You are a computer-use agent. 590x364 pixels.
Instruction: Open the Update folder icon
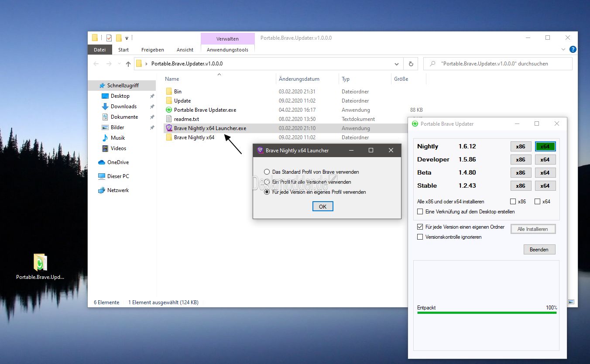(x=169, y=101)
